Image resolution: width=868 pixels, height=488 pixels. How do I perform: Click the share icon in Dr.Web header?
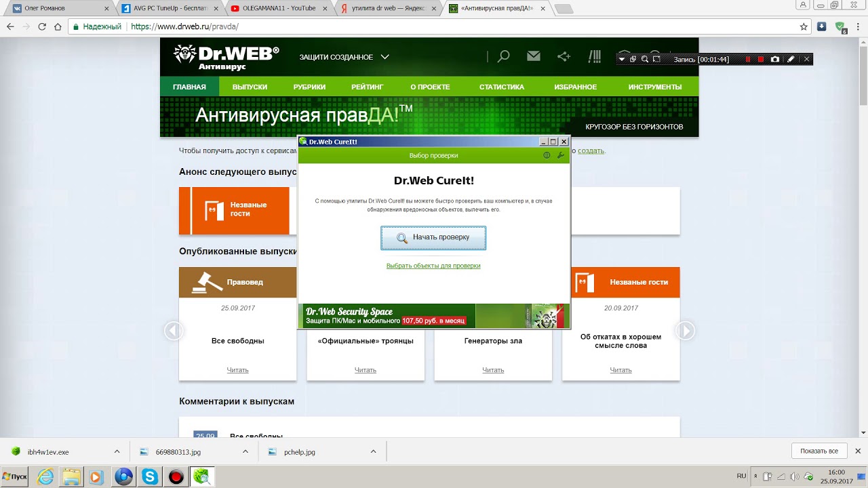(x=564, y=57)
